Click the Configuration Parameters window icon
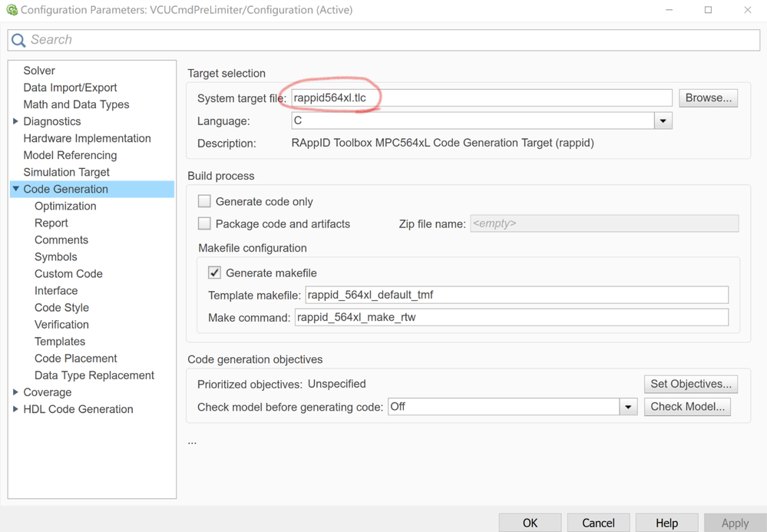 (12, 10)
